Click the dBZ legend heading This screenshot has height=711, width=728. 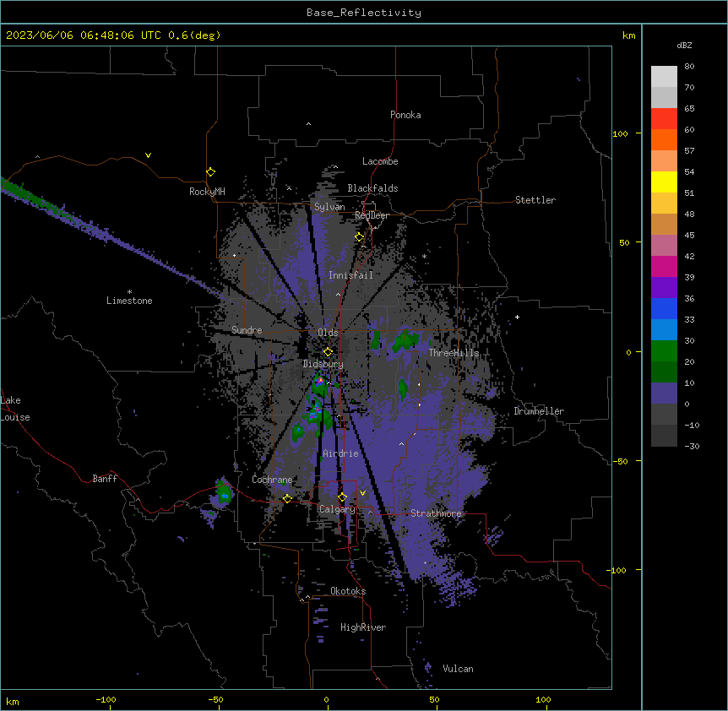tap(684, 45)
